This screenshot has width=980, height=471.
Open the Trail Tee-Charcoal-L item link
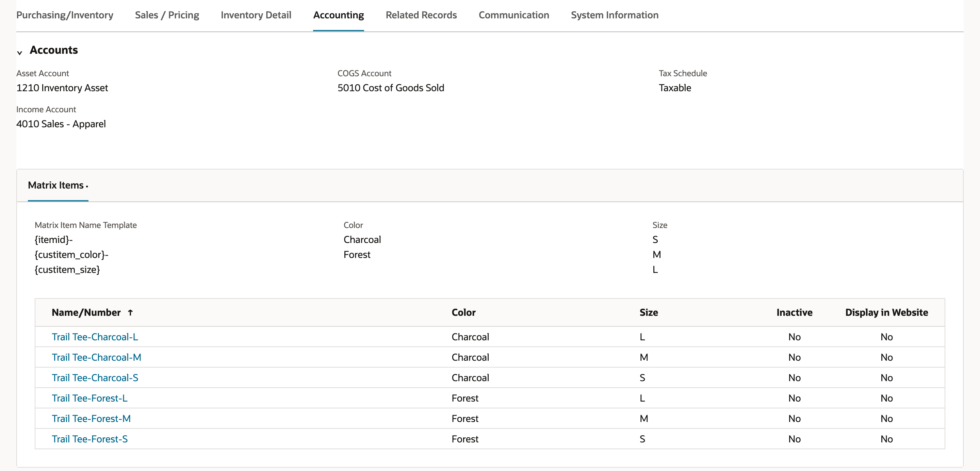pyautogui.click(x=95, y=337)
